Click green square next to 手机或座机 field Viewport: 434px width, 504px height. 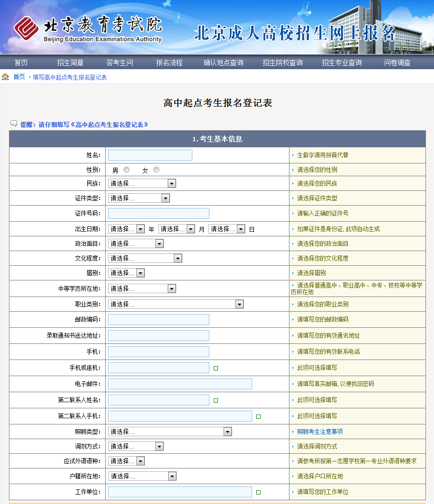click(x=216, y=369)
